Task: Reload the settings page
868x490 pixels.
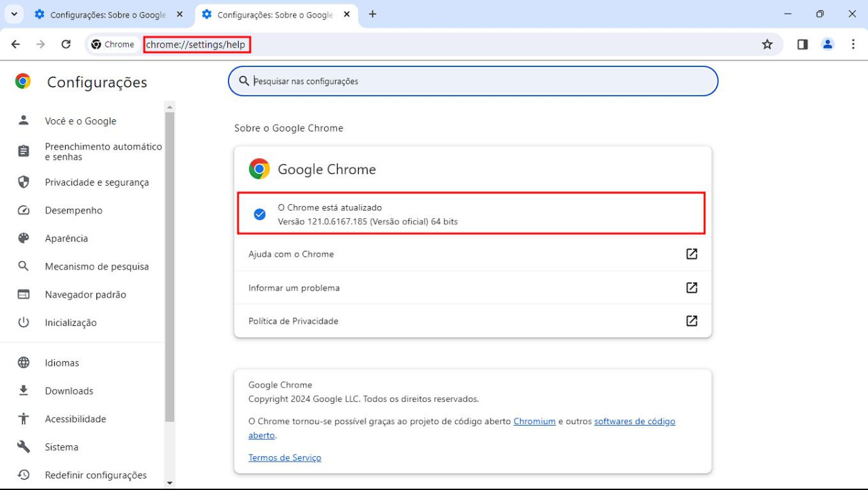Action: point(66,44)
